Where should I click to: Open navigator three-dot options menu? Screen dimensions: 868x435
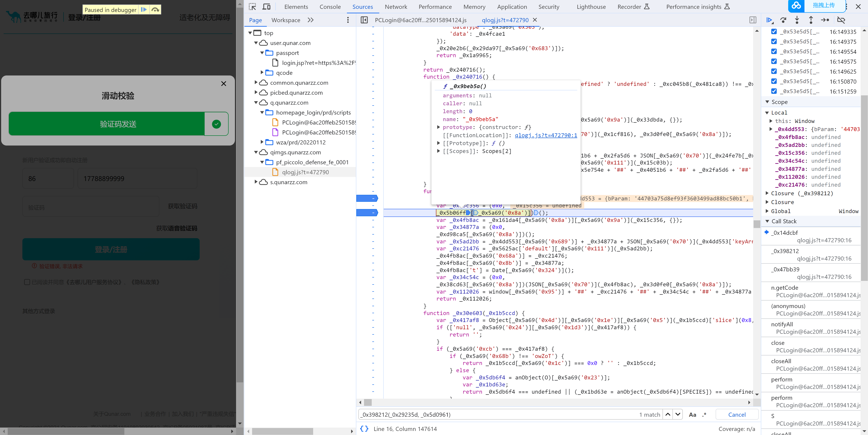[x=348, y=20]
